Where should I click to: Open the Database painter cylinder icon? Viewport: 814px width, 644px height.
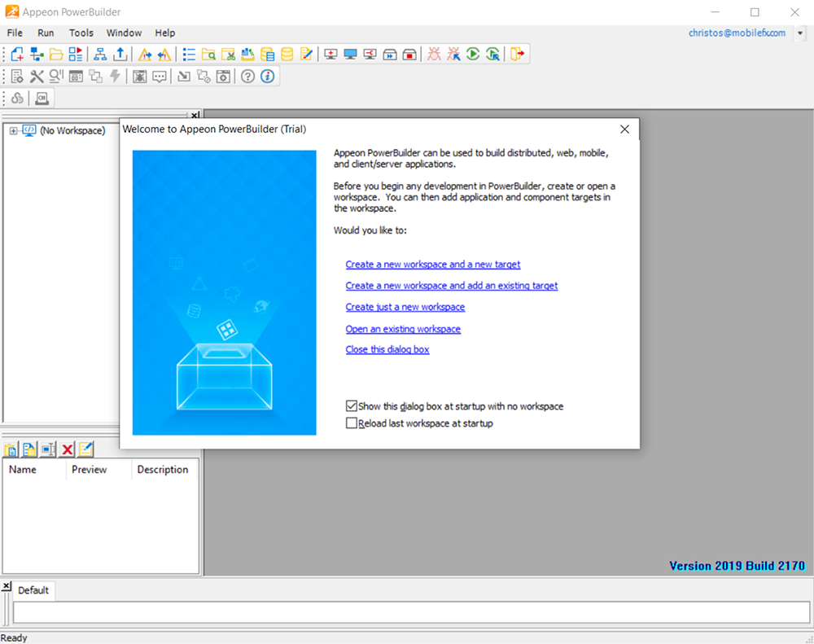pyautogui.click(x=287, y=54)
